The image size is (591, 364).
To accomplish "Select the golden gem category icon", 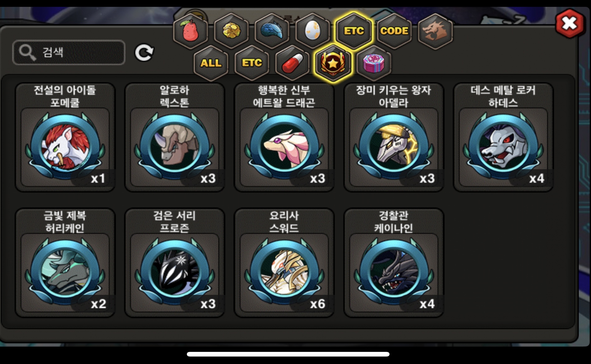I will pos(231,31).
